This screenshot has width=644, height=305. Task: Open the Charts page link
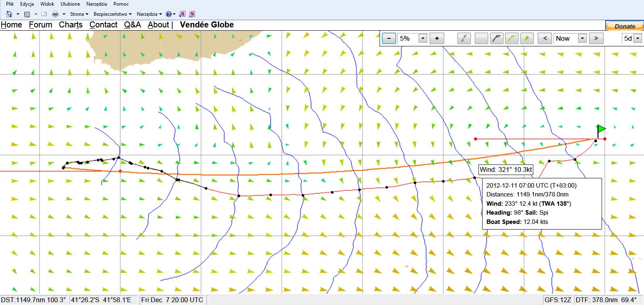(71, 25)
